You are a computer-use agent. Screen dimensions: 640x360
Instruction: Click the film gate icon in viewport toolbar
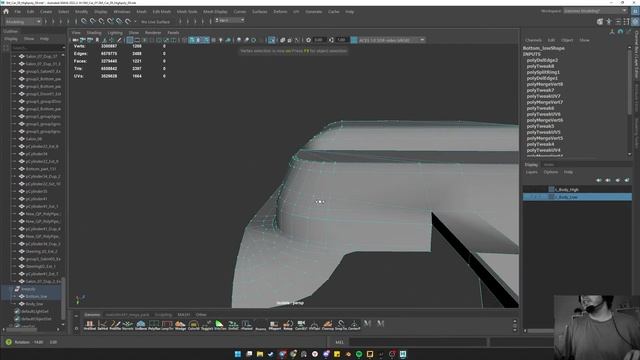[137, 40]
